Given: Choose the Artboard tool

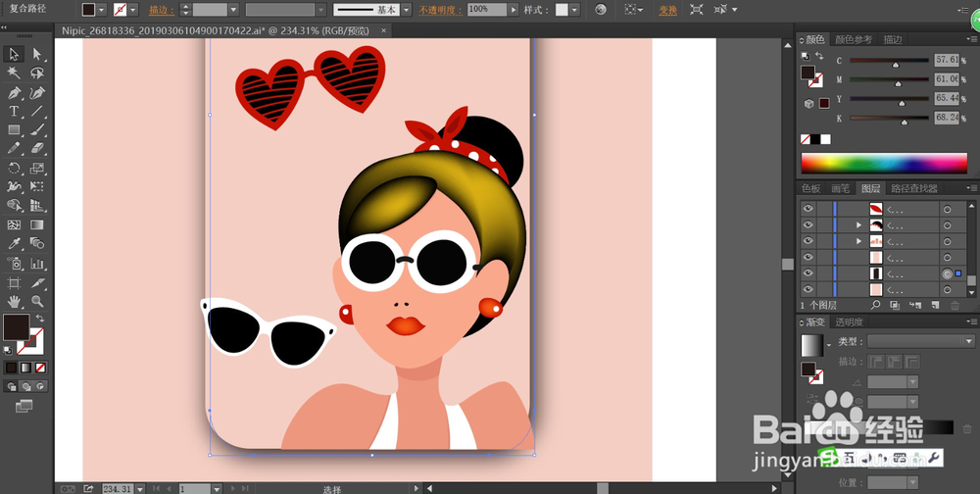Looking at the screenshot, I should 13,282.
